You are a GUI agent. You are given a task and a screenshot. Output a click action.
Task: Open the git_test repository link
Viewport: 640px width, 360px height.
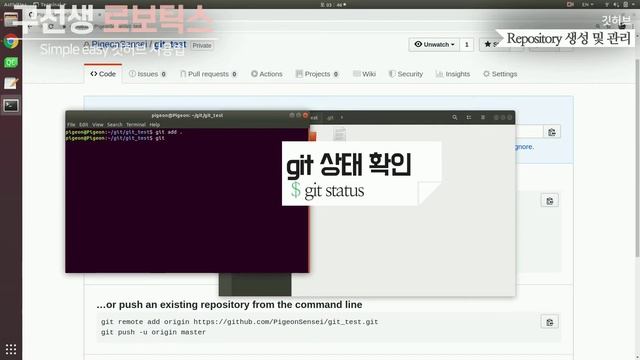point(170,44)
